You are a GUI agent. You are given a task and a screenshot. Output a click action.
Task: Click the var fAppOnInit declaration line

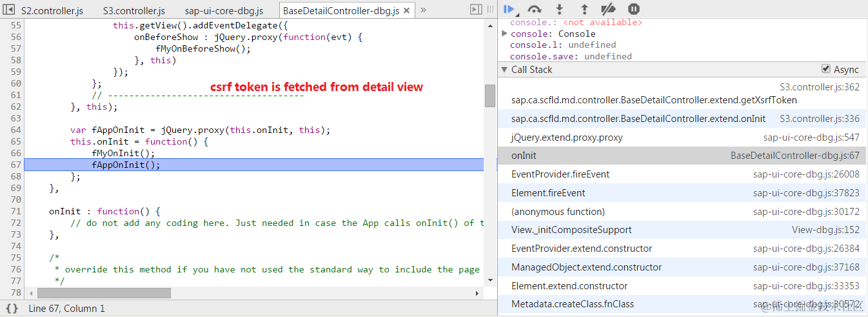[x=201, y=130]
